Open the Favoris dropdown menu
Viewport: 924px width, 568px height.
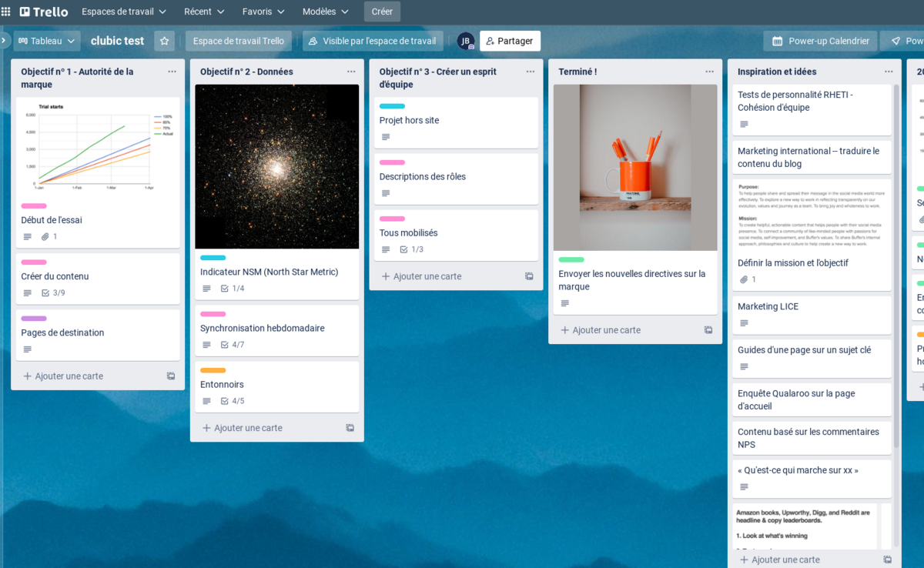tap(263, 12)
